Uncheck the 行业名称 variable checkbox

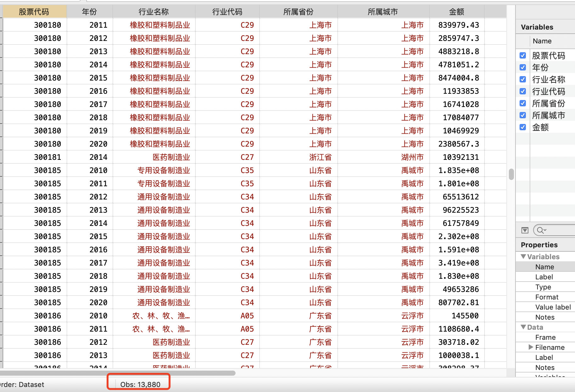point(523,79)
